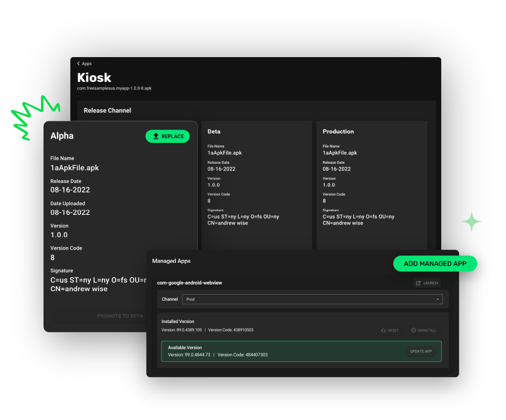
Task: Click UNINSTALL for the installed webview version
Action: pyautogui.click(x=424, y=330)
